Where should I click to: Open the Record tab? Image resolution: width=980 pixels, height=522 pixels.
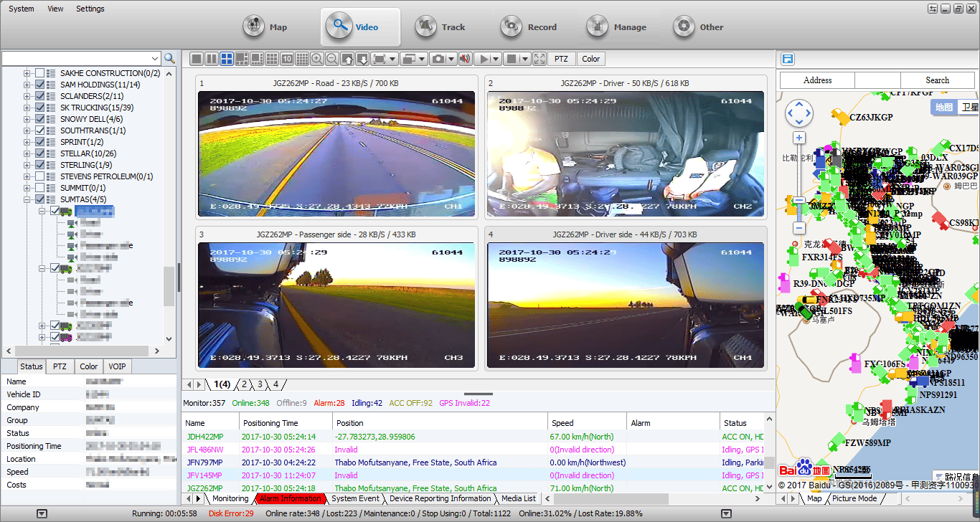pos(529,27)
